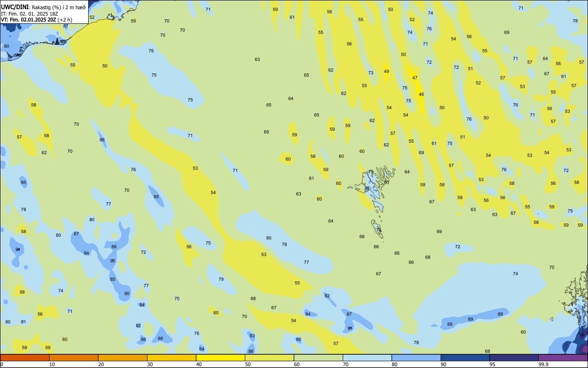Click the humidity value 49 on the map

(x=386, y=71)
